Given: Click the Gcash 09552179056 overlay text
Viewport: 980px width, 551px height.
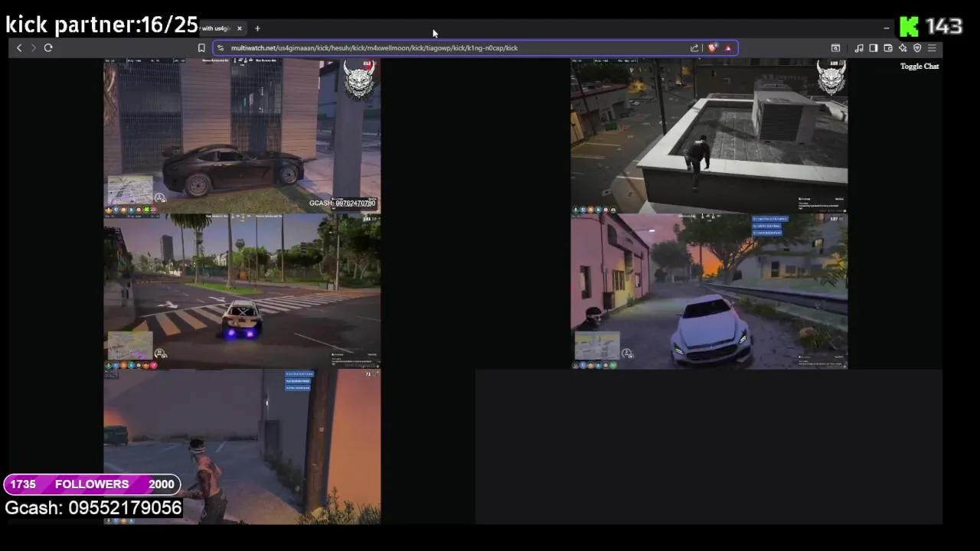Looking at the screenshot, I should pos(93,508).
